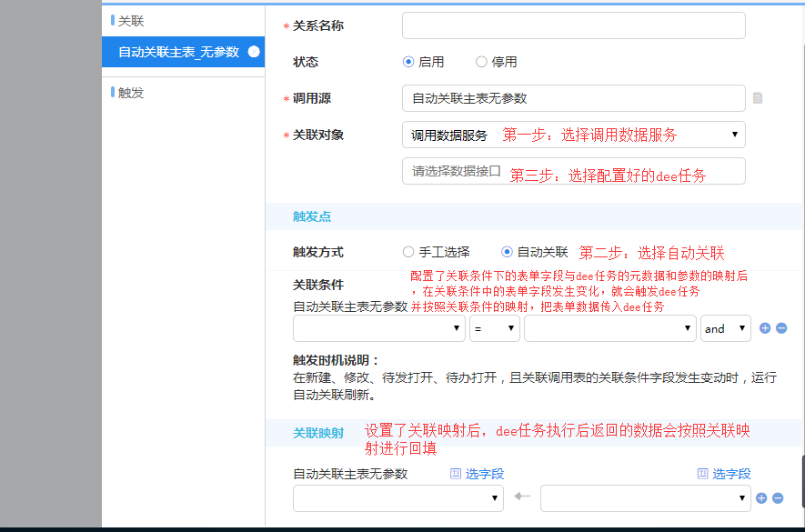Remove the 关联映射 row with minus icon
The width and height of the screenshot is (805, 532).
(778, 497)
